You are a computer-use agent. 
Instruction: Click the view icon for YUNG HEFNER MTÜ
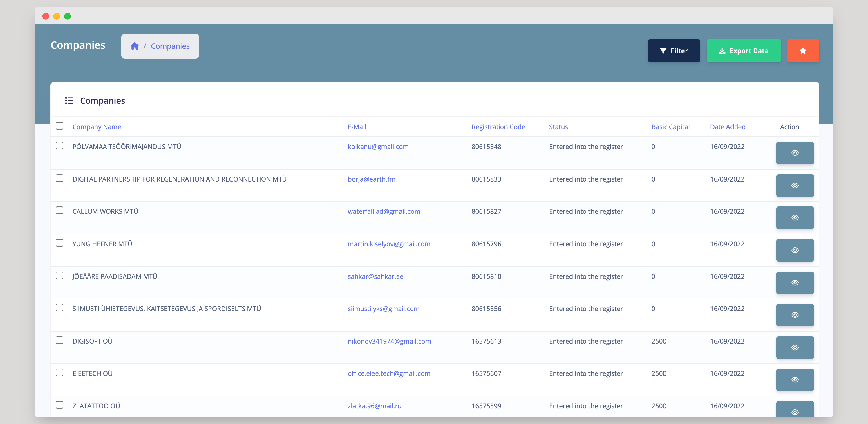click(795, 250)
